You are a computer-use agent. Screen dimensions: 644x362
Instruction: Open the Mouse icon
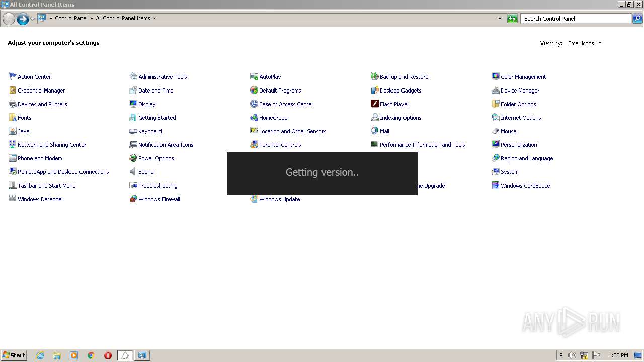click(496, 131)
